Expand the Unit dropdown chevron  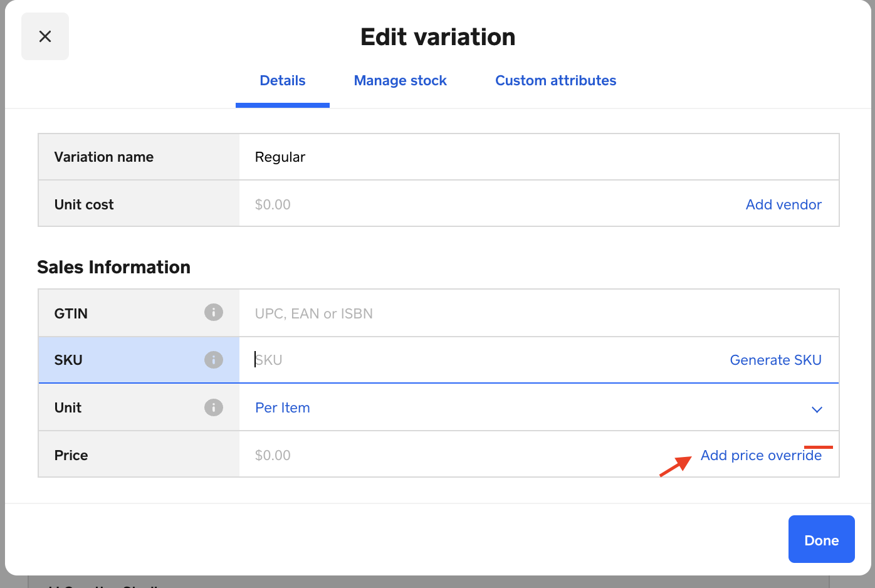tap(817, 409)
